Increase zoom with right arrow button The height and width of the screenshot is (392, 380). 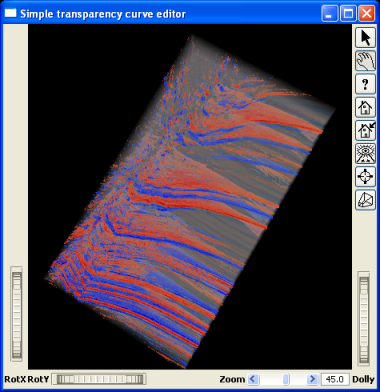coord(312,379)
